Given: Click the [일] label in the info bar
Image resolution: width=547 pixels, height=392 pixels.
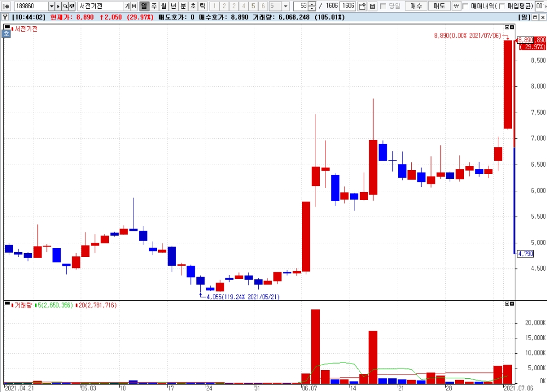Looking at the screenshot, I should coord(524,17).
